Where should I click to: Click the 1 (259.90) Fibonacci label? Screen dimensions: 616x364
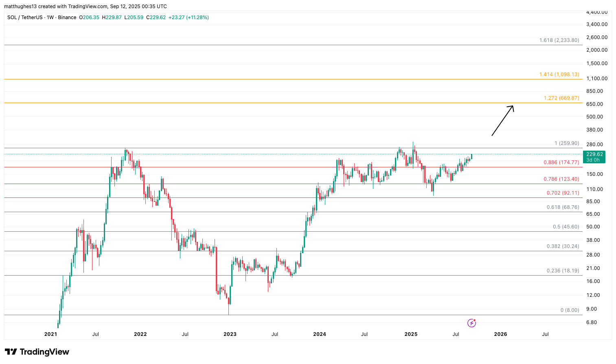click(567, 143)
